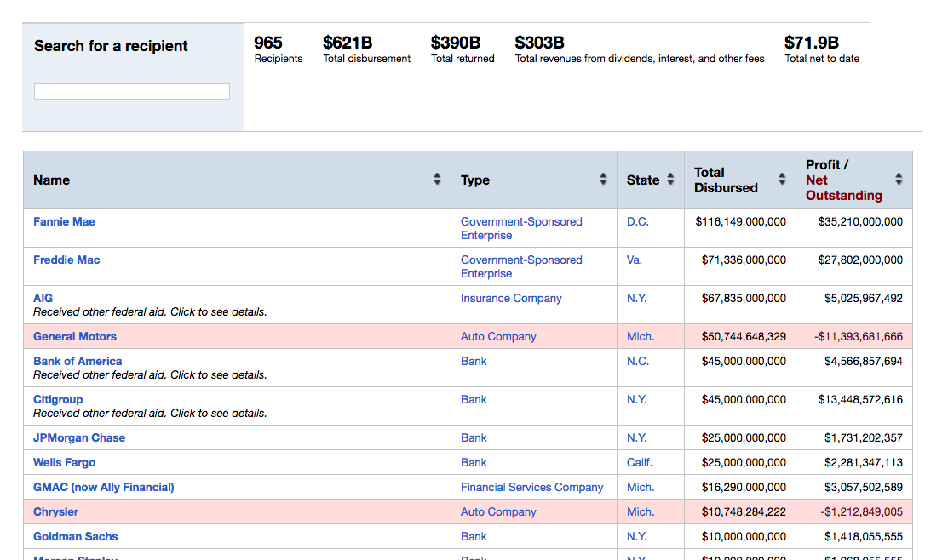Click Mich. state in Chrysler row
948x560 pixels.
(x=641, y=511)
